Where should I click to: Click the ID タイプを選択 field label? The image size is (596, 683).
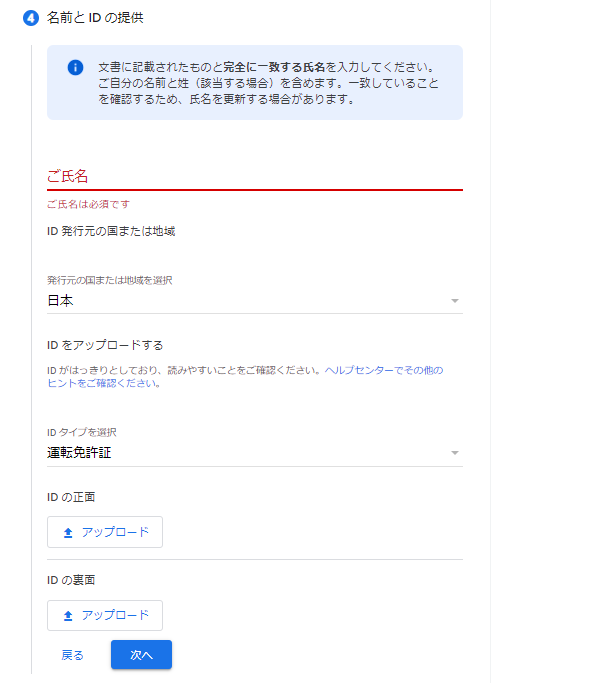[x=82, y=433]
